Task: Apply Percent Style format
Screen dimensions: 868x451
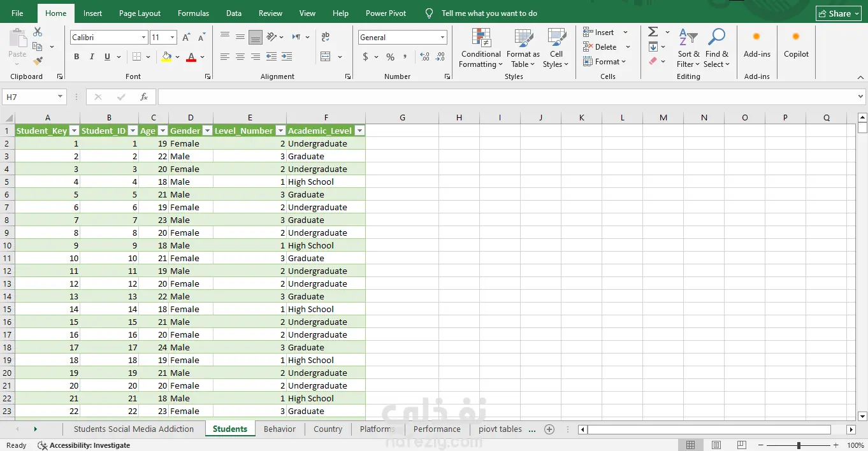Action: point(390,57)
